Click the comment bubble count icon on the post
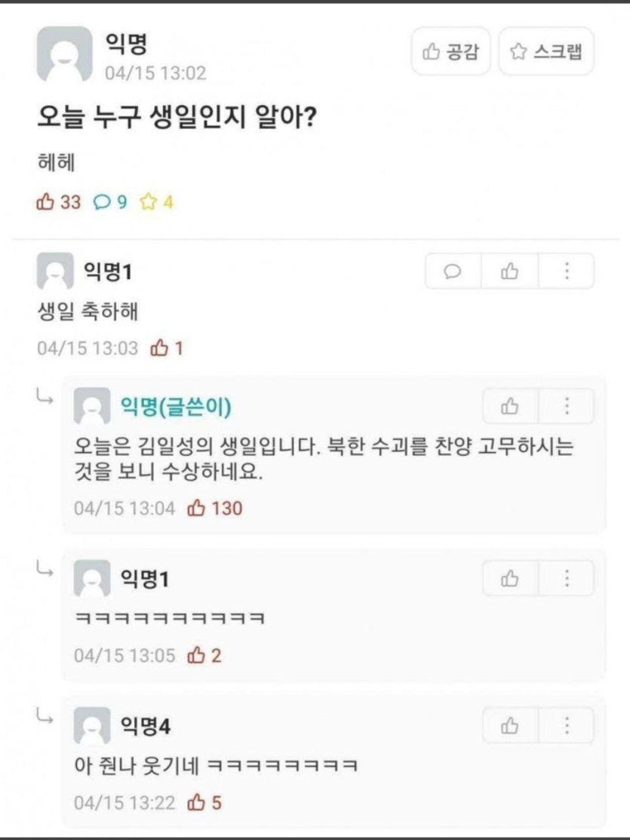 tap(102, 202)
